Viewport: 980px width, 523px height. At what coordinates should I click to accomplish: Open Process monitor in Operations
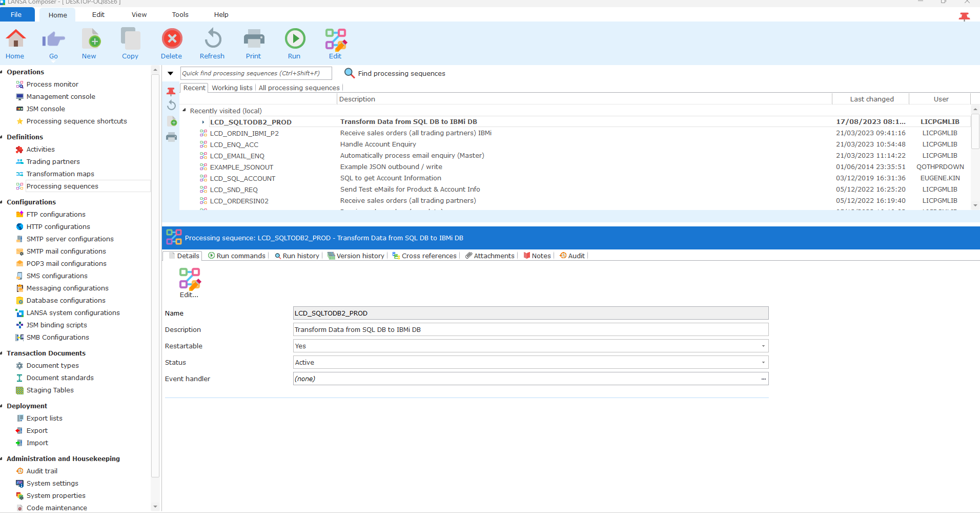click(x=52, y=84)
